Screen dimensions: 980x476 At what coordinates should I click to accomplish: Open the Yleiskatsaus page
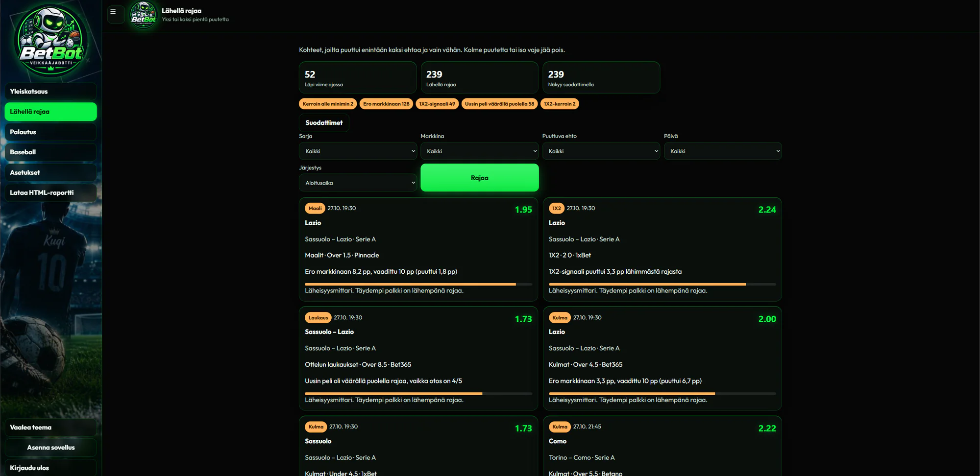(50, 92)
